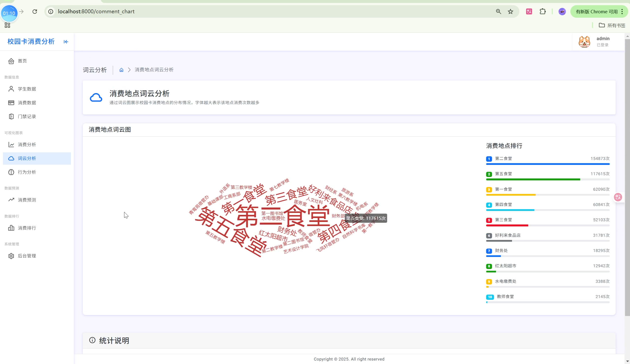Open 学生数据 from the sidebar

[27, 89]
